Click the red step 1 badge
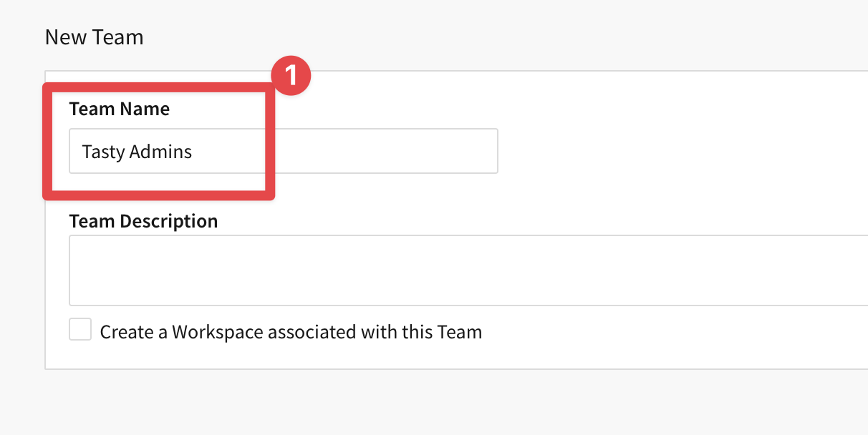Viewport: 868px width, 435px height. click(291, 76)
